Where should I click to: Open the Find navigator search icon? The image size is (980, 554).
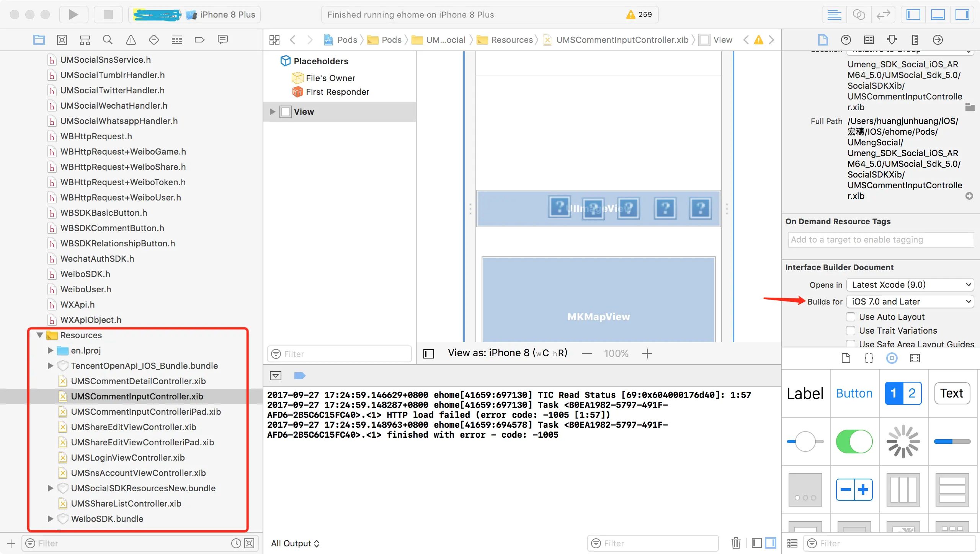coord(108,40)
